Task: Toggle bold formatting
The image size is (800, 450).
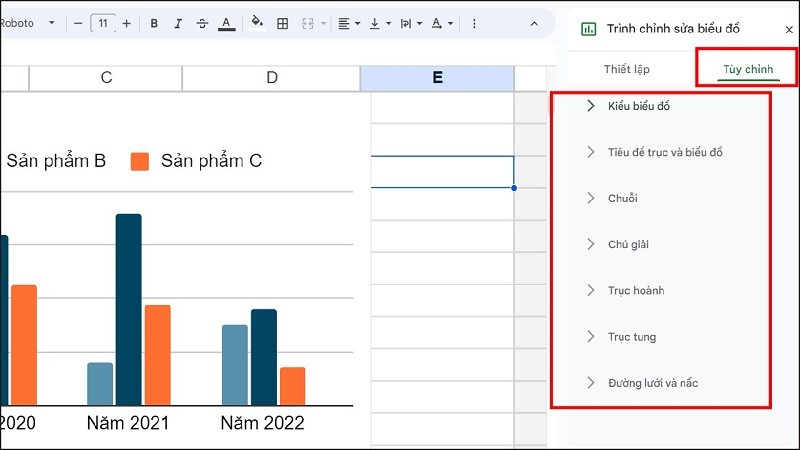Action: pyautogui.click(x=154, y=23)
